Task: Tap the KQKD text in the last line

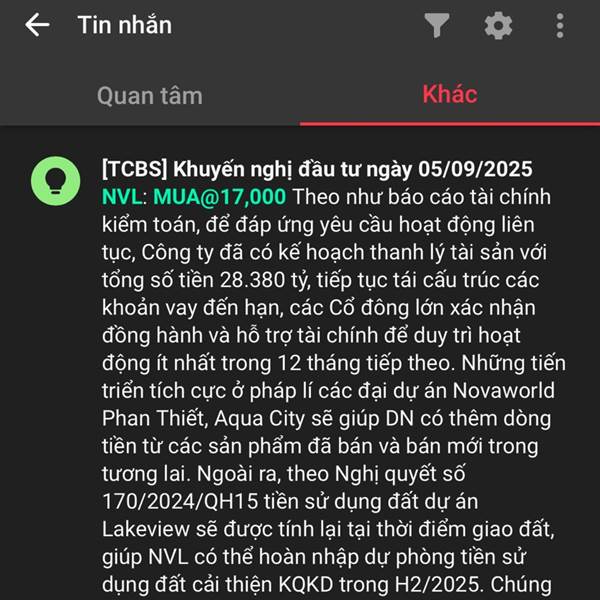Action: (x=306, y=585)
